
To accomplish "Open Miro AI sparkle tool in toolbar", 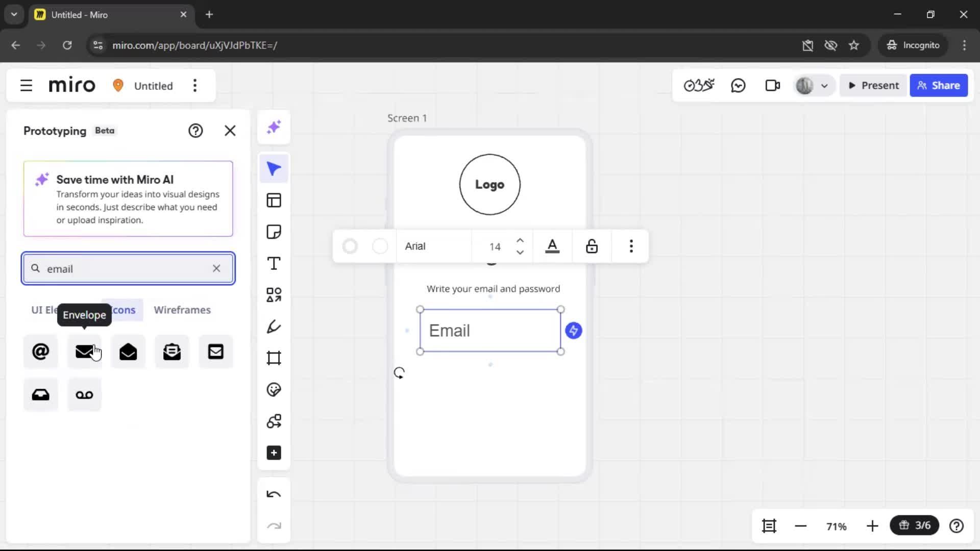I will click(274, 127).
